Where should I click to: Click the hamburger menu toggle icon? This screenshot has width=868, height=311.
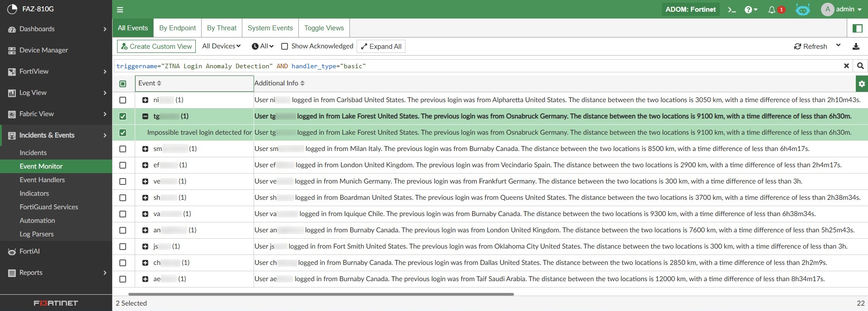click(120, 9)
